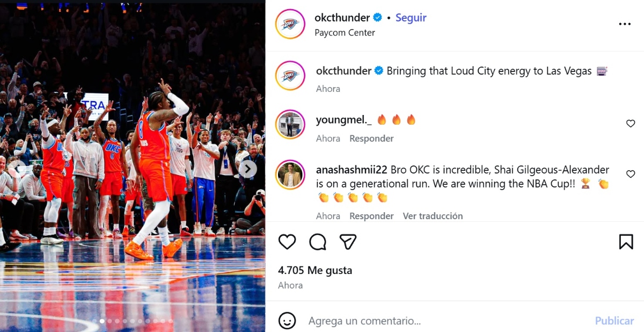The height and width of the screenshot is (332, 644).
Task: Like anashashmii22 comment with its heart
Action: point(631,174)
